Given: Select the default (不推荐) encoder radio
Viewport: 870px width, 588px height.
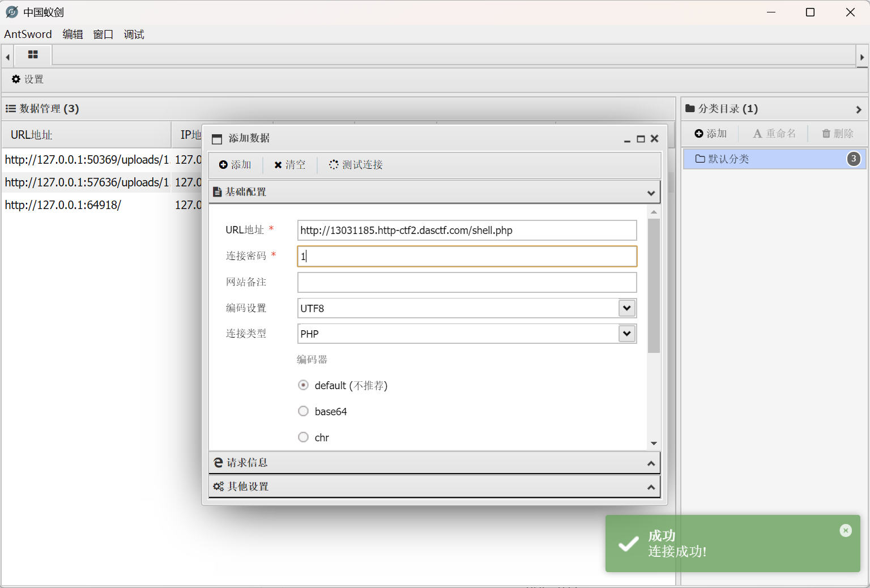Looking at the screenshot, I should coord(304,385).
